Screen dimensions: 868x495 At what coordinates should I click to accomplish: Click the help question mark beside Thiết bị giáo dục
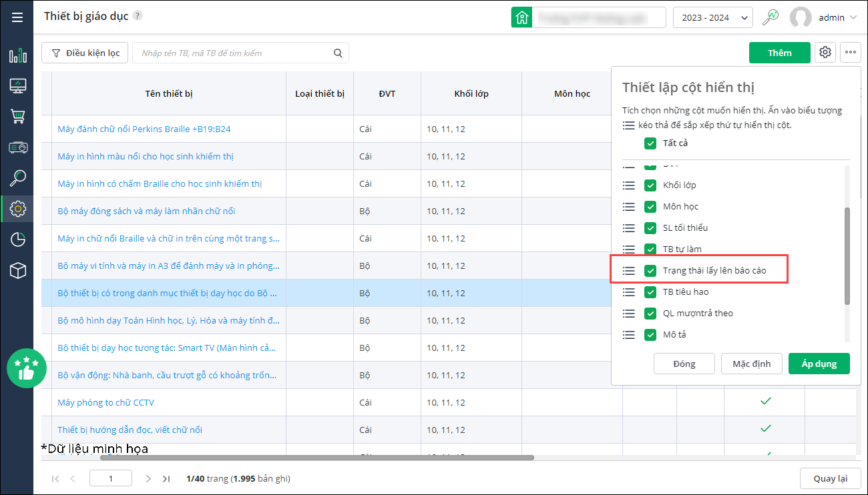click(x=138, y=16)
